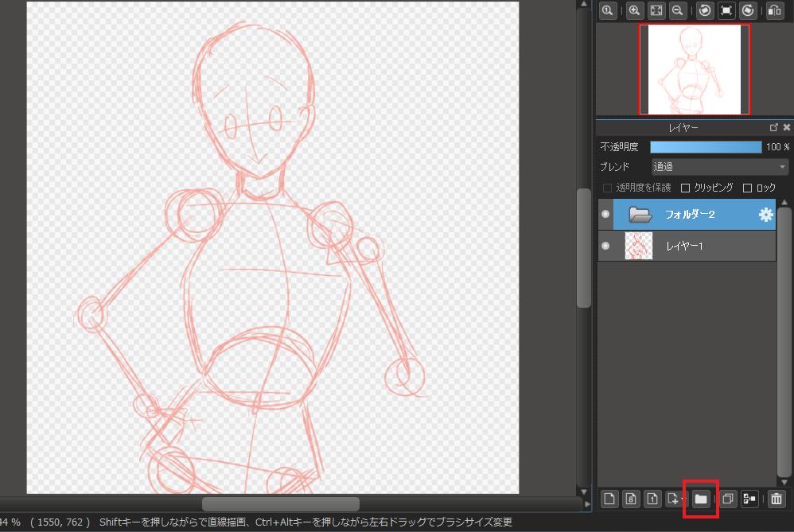Click the 不透明度 opacity slider
The width and height of the screenshot is (794, 532).
coord(705,147)
